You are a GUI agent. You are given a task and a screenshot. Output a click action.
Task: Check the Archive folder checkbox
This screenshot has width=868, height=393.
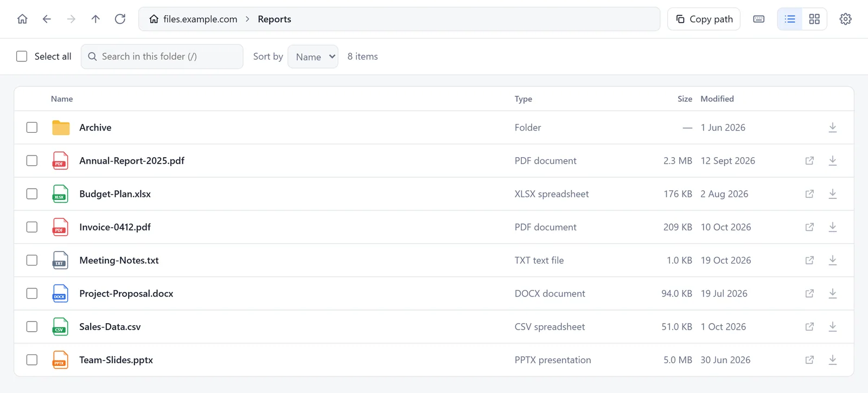click(x=32, y=127)
